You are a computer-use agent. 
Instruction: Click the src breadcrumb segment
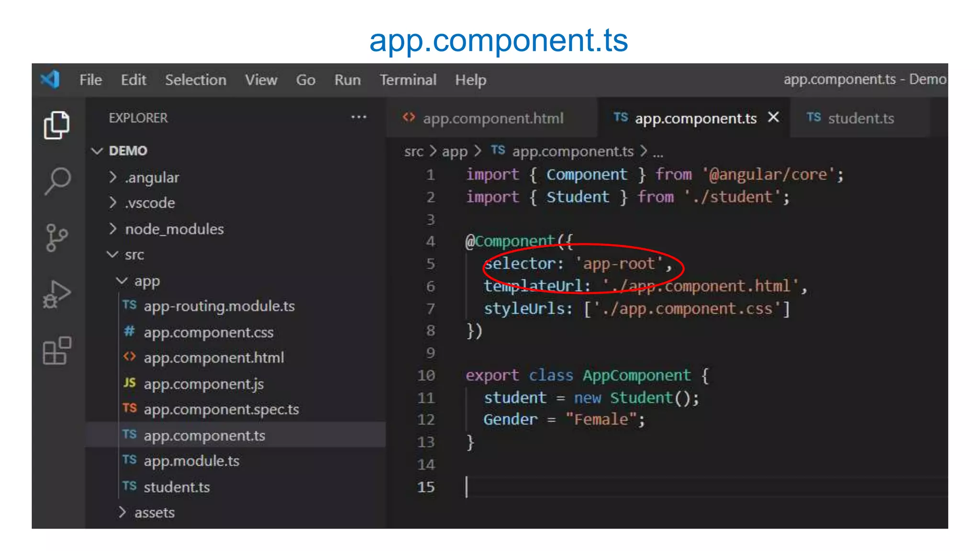tap(413, 152)
